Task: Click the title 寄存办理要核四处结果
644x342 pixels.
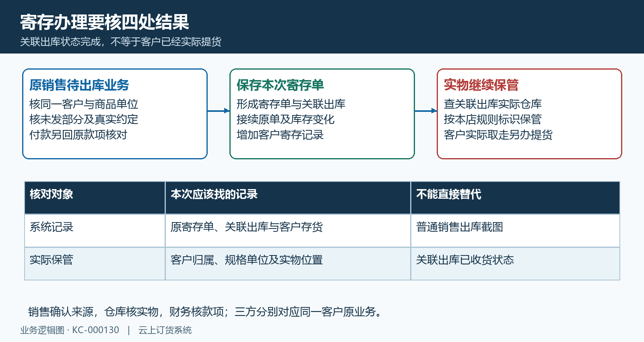Action: click(105, 22)
